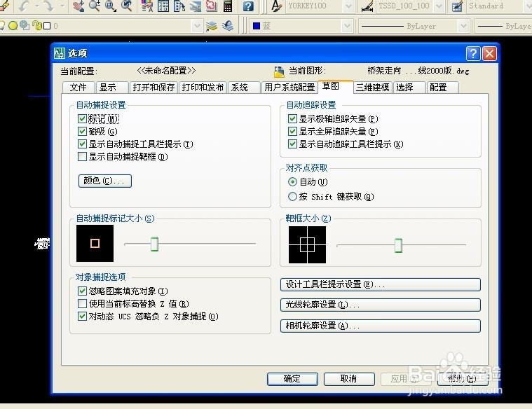
Task: Toggle 忽略图案填充对象(I) checkbox
Action: pos(82,291)
